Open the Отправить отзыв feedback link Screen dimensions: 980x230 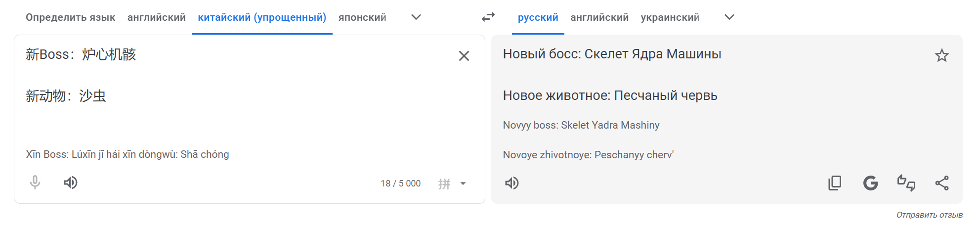pyautogui.click(x=930, y=215)
